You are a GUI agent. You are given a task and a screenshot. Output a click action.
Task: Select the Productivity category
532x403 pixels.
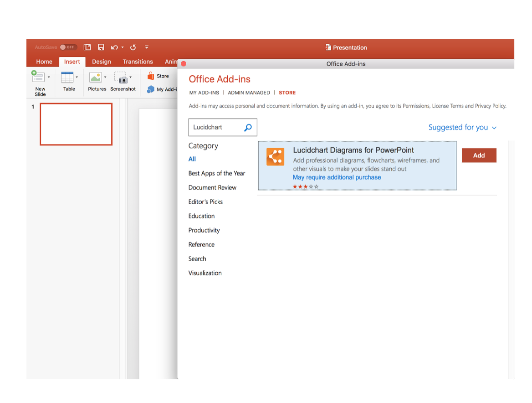pos(204,230)
